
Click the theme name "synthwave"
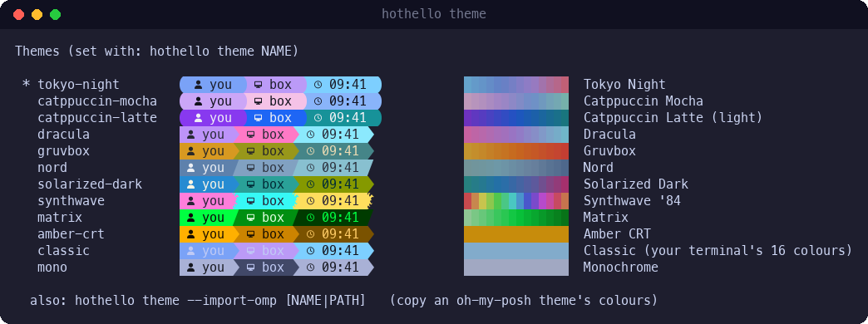tap(71, 201)
